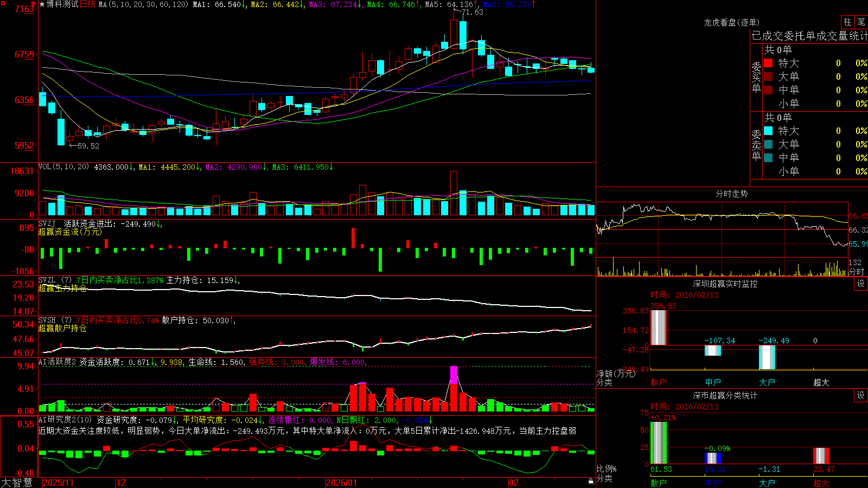
Task: Click the 委买单 section label
Action: click(756, 77)
